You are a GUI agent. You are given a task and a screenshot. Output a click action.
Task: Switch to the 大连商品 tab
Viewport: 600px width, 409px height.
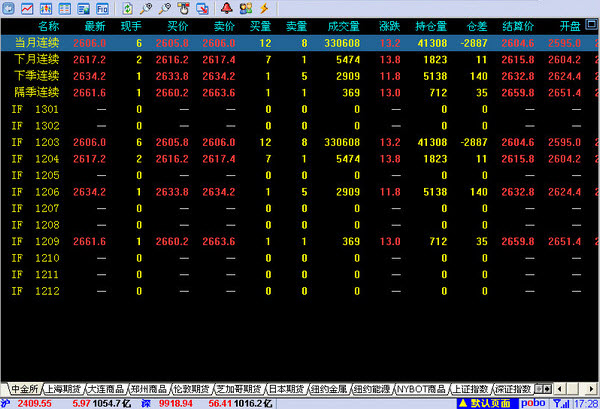[106, 389]
